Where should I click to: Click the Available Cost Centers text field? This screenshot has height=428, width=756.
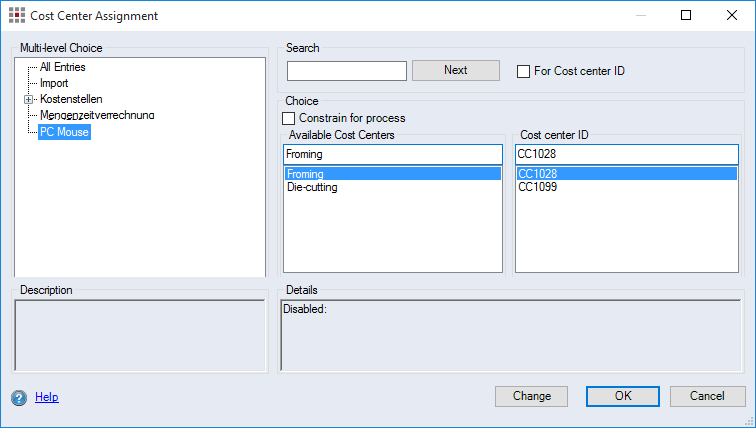392,154
